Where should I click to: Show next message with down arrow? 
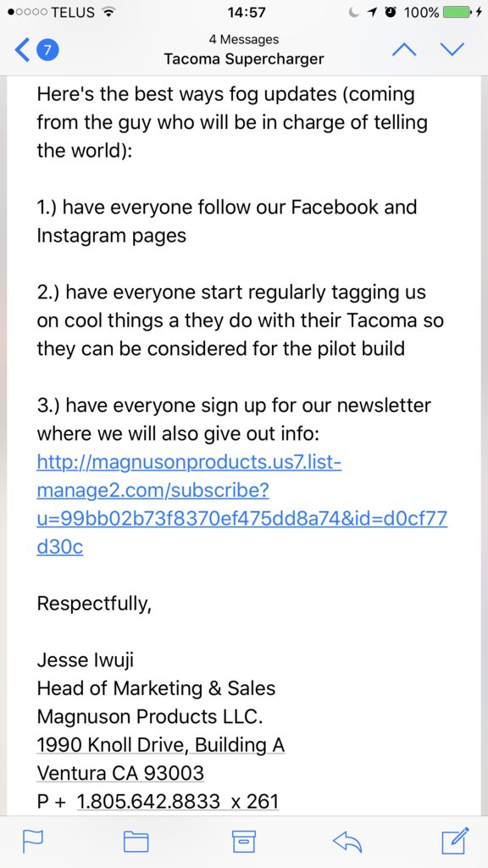[x=452, y=50]
